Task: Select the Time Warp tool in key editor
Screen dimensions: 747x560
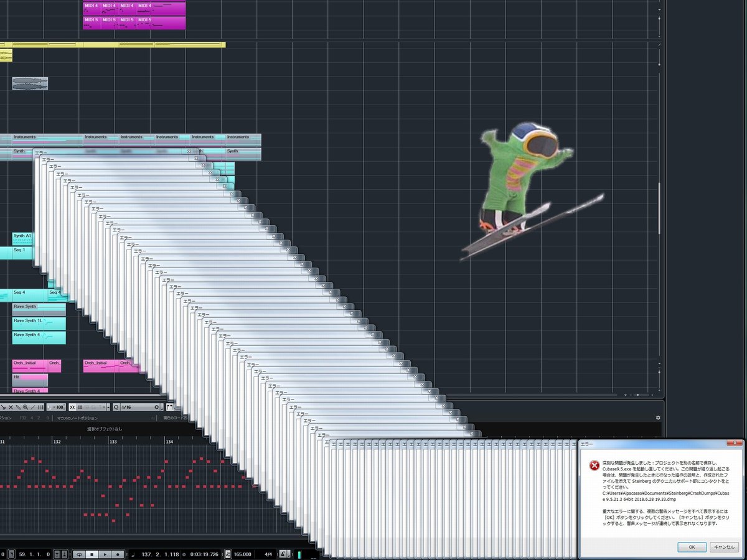Action: click(x=40, y=407)
